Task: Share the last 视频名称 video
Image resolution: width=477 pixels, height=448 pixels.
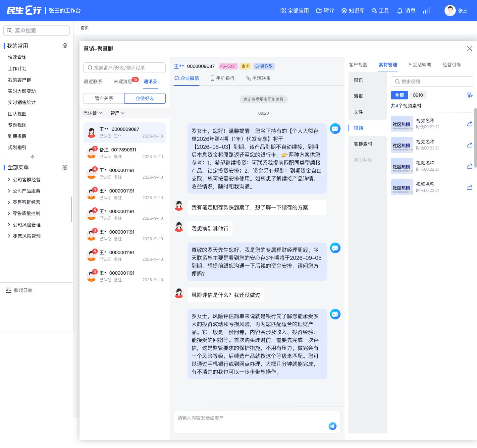Action: 469,187
